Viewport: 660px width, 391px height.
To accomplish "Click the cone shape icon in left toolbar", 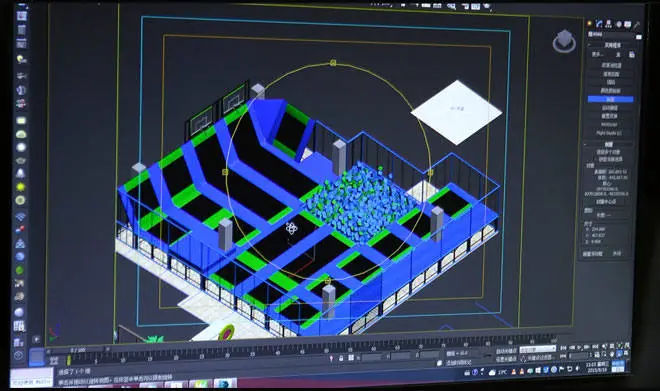I will pos(20,173).
